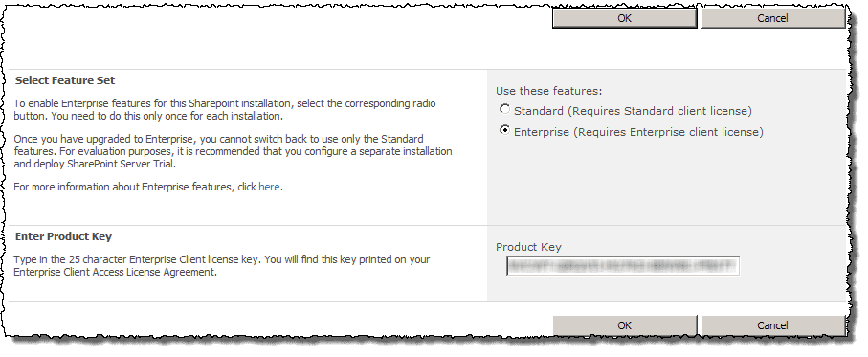Click the 'Use these features:' label
This screenshot has height=357, width=868.
[x=548, y=91]
